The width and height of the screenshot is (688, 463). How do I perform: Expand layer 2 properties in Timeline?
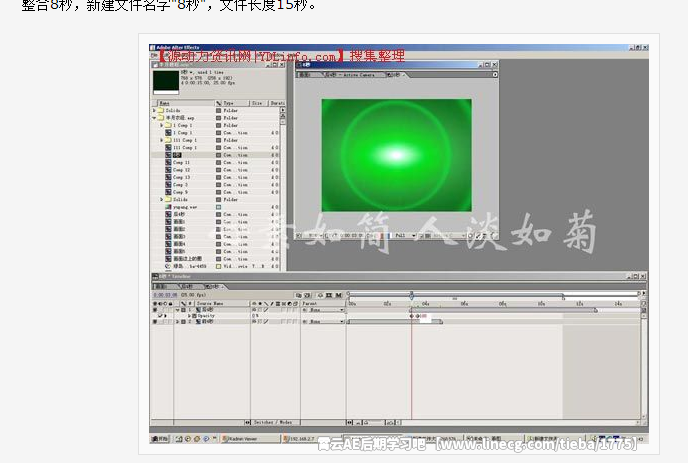click(x=178, y=322)
